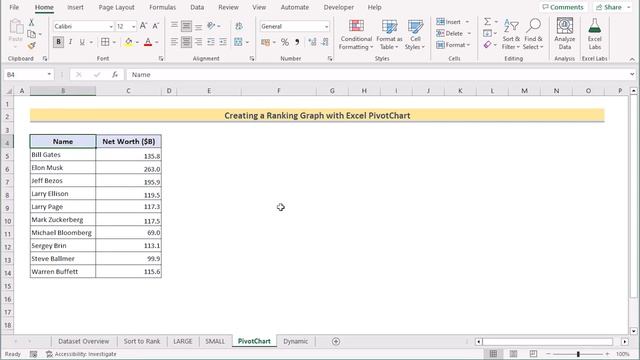Open the Insert ribbon tab

click(75, 7)
